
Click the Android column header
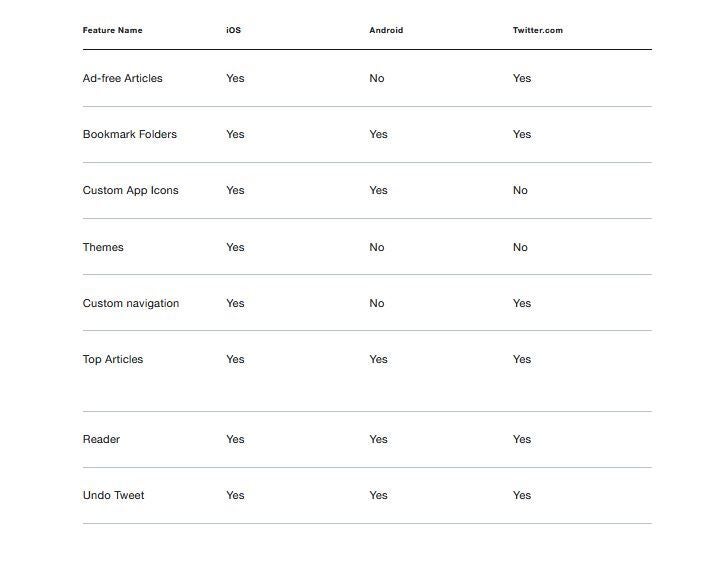pyautogui.click(x=386, y=30)
